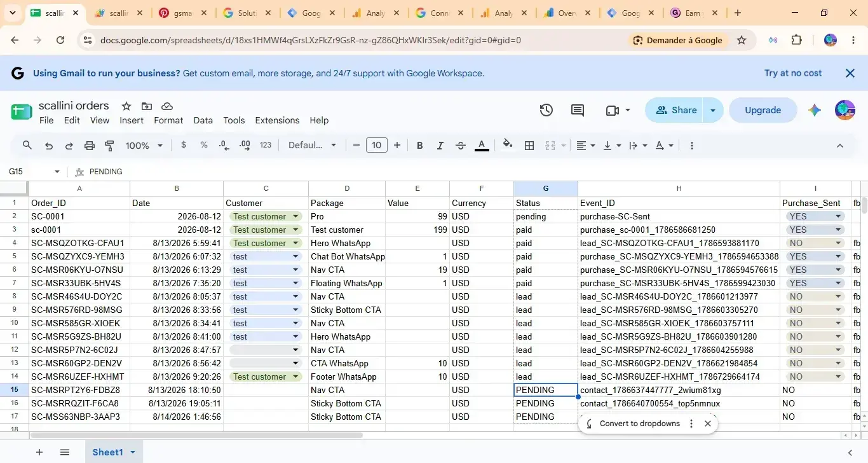
Task: Toggle italic formatting
Action: coord(440,146)
